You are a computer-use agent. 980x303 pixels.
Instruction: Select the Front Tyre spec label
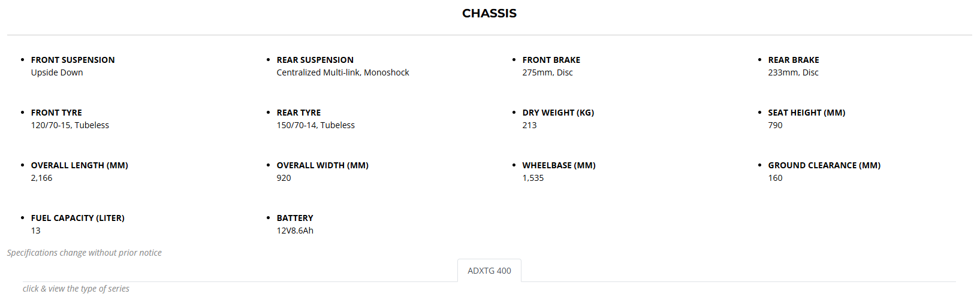click(x=56, y=113)
